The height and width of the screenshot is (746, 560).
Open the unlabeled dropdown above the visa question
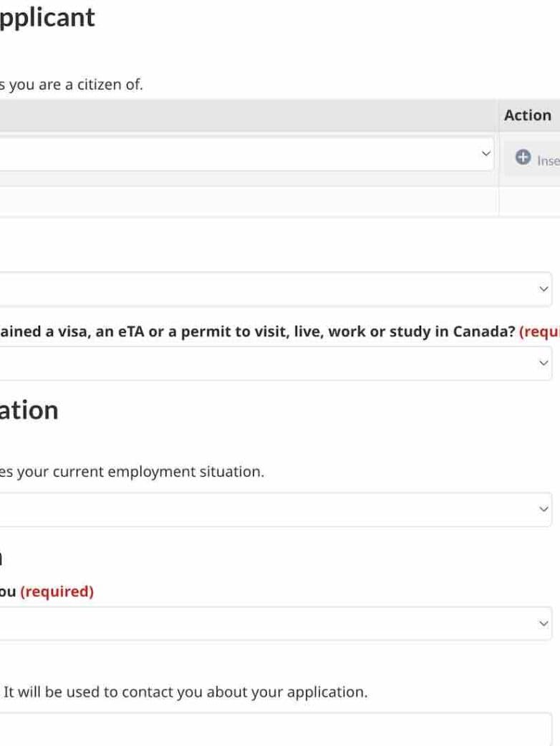click(x=272, y=289)
